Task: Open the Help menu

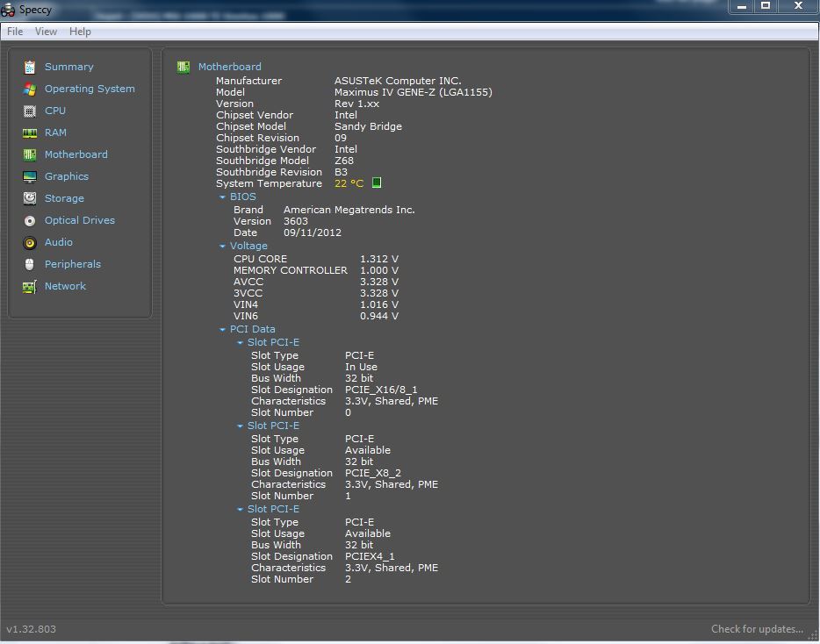Action: [80, 32]
